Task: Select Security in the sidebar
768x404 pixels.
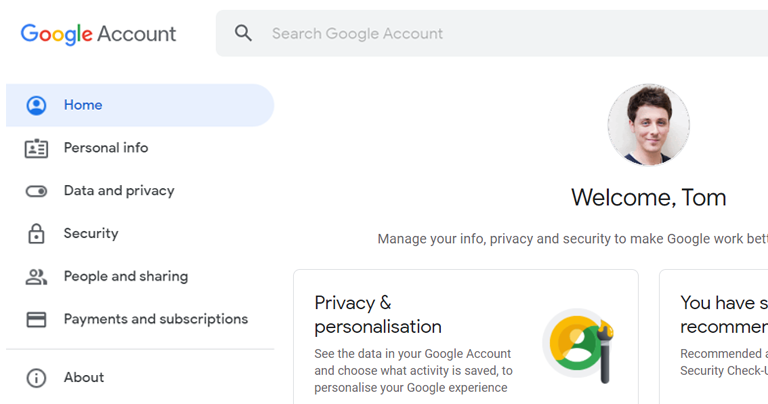Action: coord(140,233)
